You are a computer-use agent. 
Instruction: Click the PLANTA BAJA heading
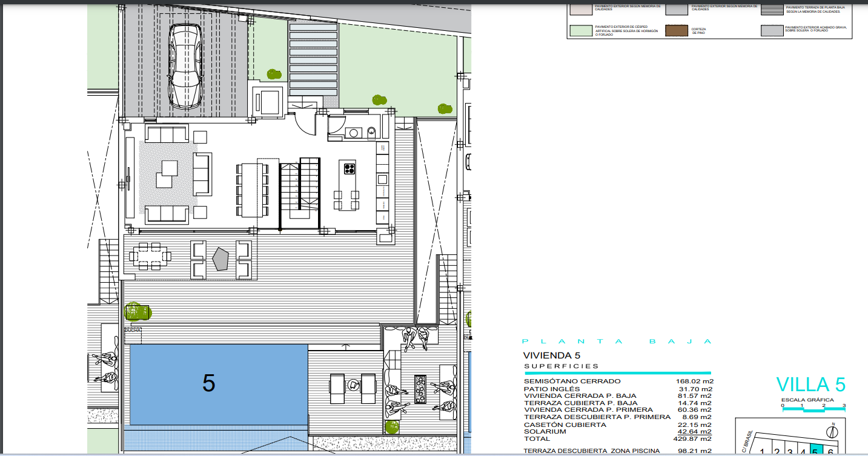point(617,342)
